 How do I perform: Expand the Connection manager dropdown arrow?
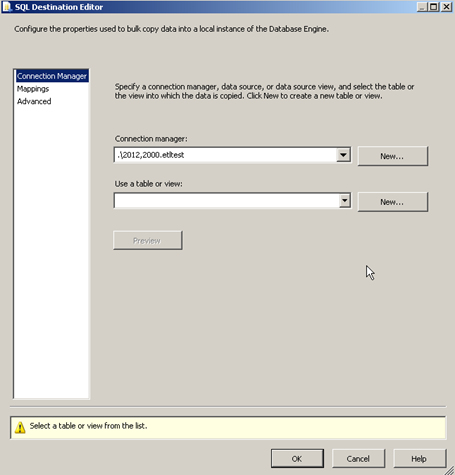point(343,155)
